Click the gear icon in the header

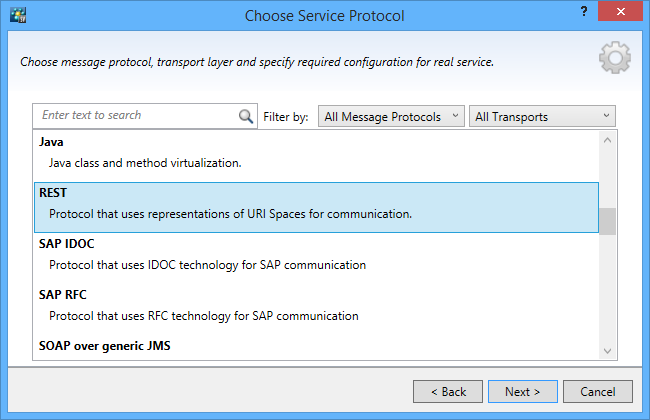point(615,58)
